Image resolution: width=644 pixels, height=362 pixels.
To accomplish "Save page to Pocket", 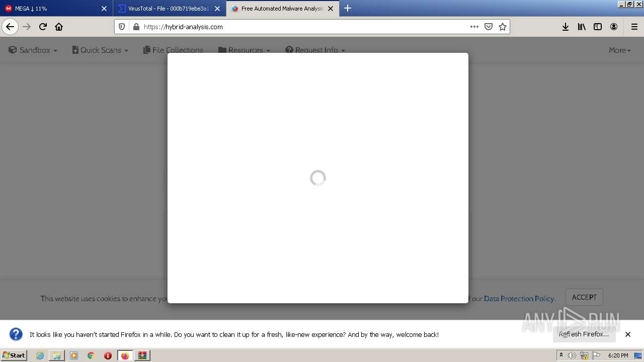I will click(489, 27).
